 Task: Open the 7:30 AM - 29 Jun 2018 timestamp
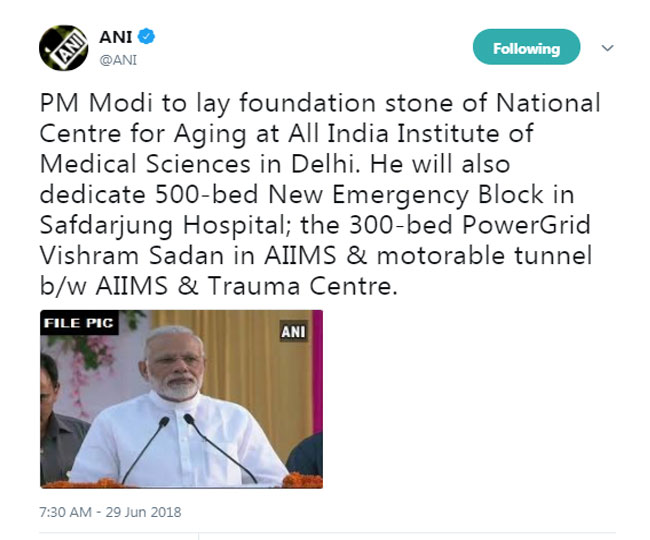pyautogui.click(x=111, y=511)
